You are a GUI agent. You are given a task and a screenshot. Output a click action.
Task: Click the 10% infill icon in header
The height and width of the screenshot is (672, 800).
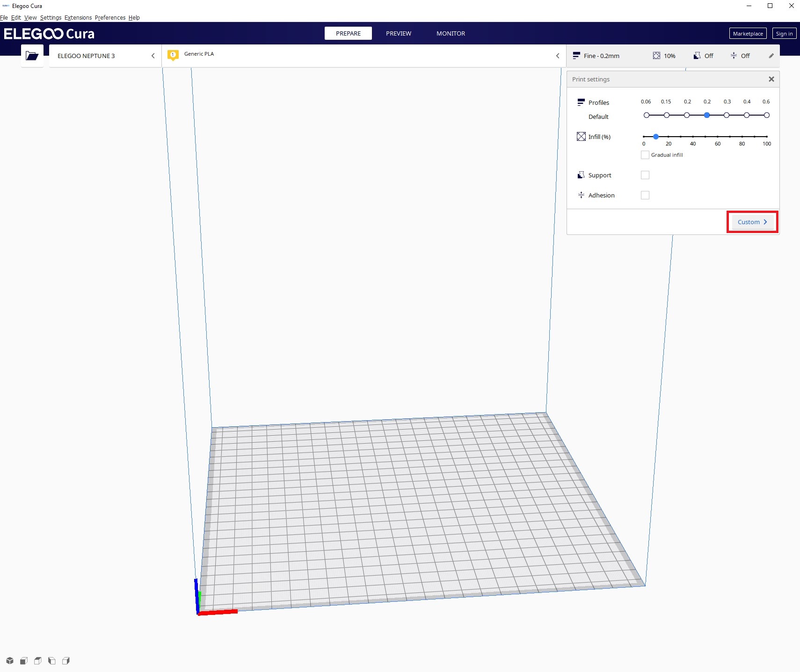click(x=656, y=56)
